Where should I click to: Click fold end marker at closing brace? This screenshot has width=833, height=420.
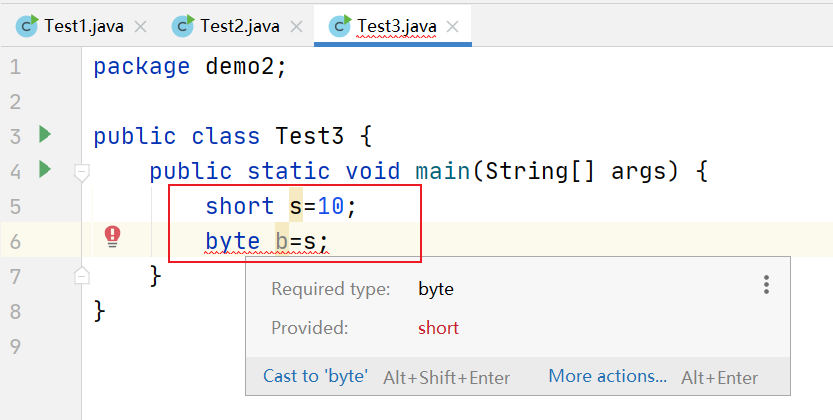click(x=83, y=275)
